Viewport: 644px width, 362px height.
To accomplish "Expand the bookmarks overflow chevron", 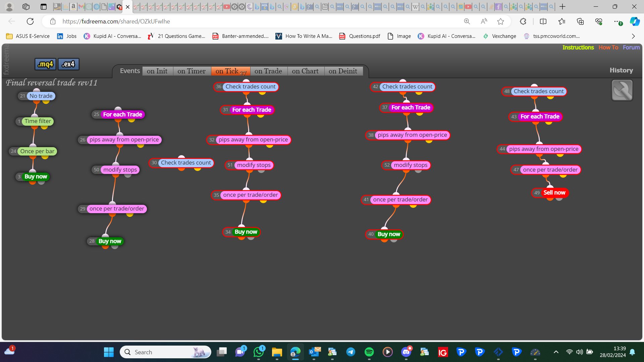I will [x=633, y=36].
